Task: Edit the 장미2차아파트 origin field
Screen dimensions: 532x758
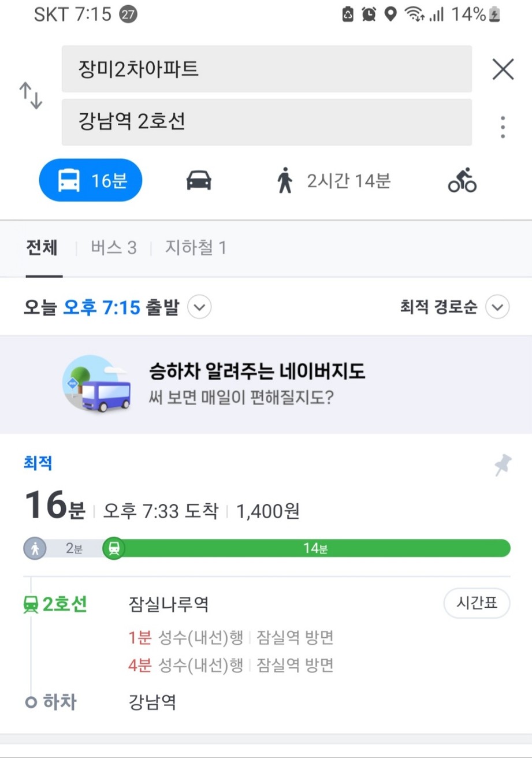Action: (x=267, y=69)
